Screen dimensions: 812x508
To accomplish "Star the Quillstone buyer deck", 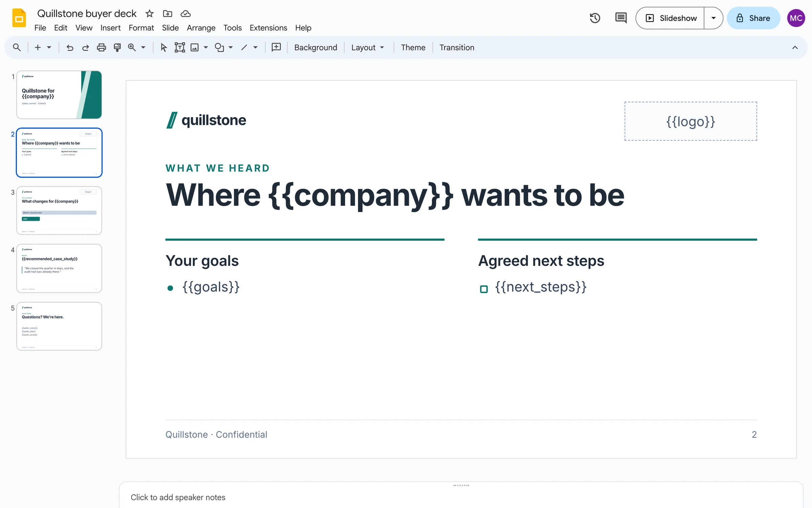I will coord(150,14).
